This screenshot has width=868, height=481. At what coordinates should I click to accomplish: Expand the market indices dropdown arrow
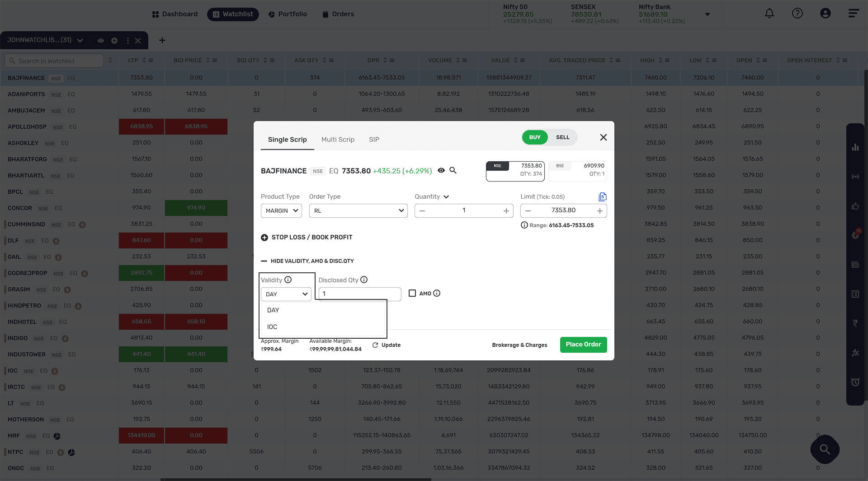708,14
